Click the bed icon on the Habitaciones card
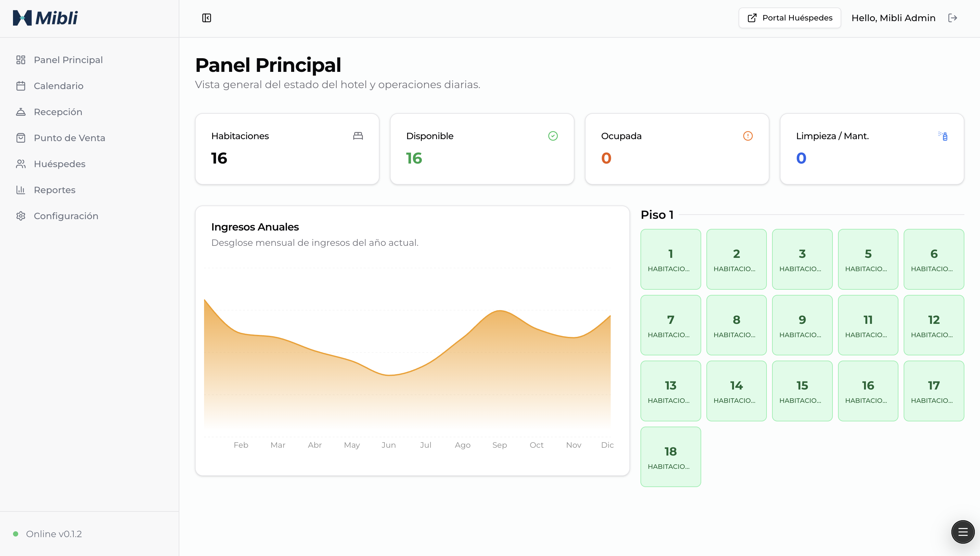The width and height of the screenshot is (980, 556). (357, 136)
